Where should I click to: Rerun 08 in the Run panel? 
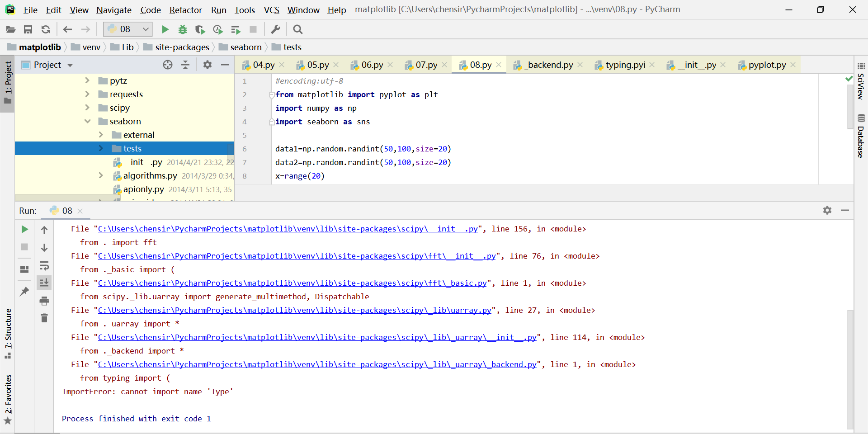coord(25,229)
